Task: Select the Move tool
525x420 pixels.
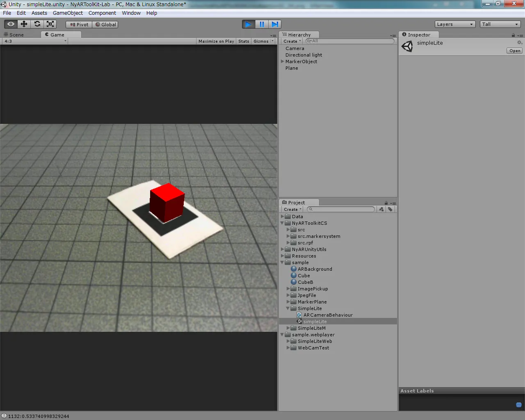Action: [24, 24]
